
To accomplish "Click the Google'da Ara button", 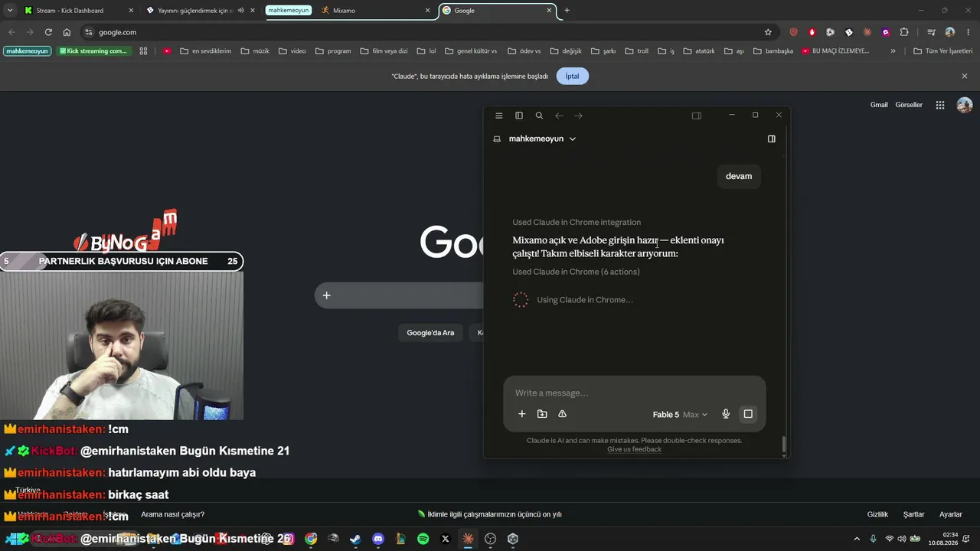I will click(430, 333).
